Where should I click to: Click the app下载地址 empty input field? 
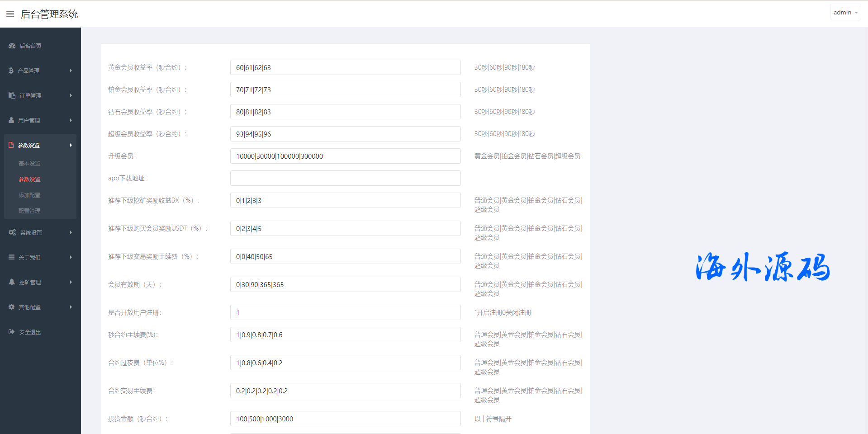[x=345, y=178]
